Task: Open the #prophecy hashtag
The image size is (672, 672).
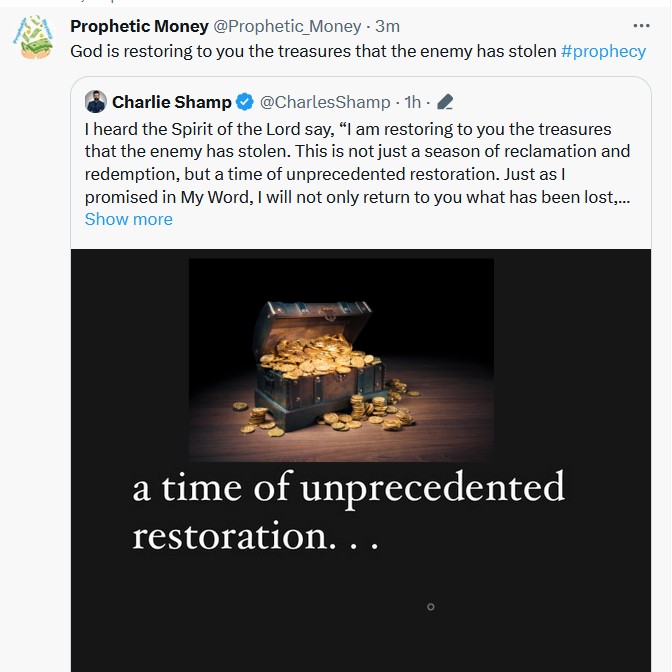Action: tap(603, 51)
